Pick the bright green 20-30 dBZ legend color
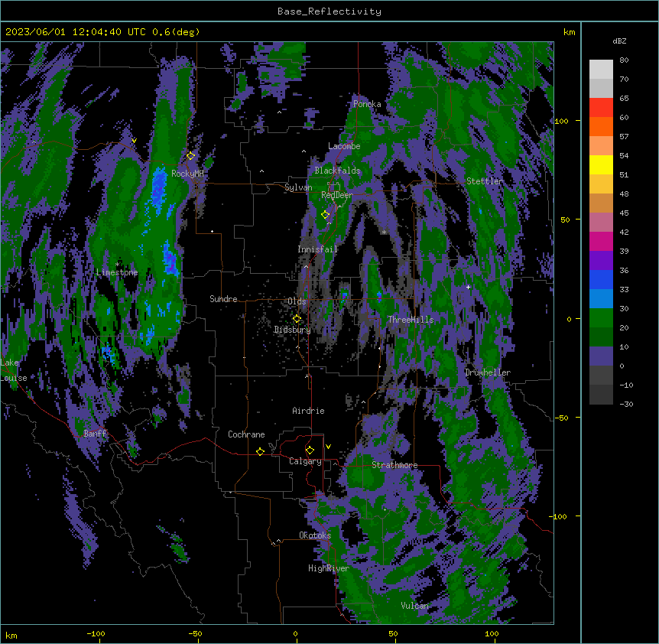Viewport: 659px width, 644px height. pos(601,318)
